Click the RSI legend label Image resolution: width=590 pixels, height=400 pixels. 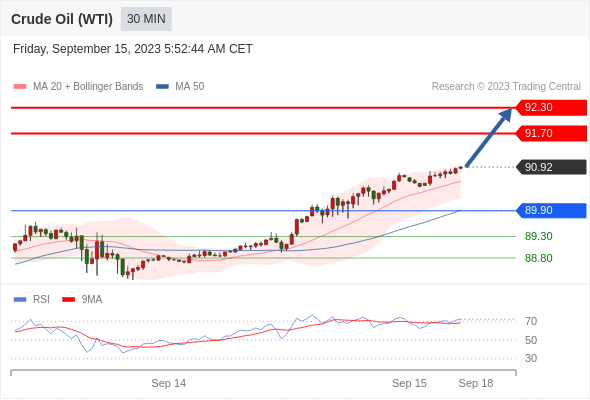coord(41,300)
